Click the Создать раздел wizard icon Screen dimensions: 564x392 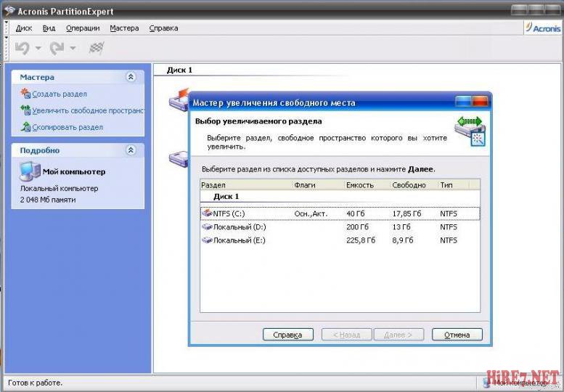click(x=26, y=94)
